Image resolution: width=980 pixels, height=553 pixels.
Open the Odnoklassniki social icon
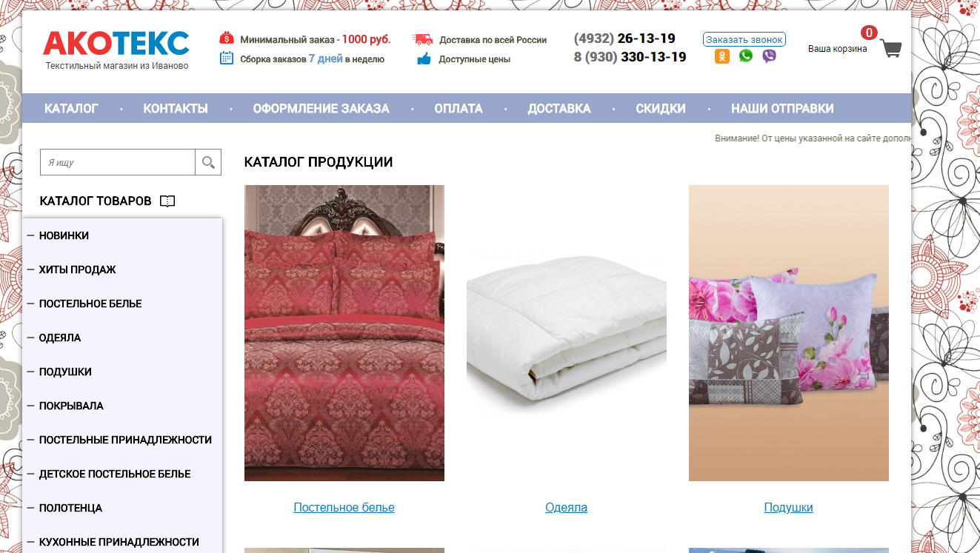pos(722,56)
